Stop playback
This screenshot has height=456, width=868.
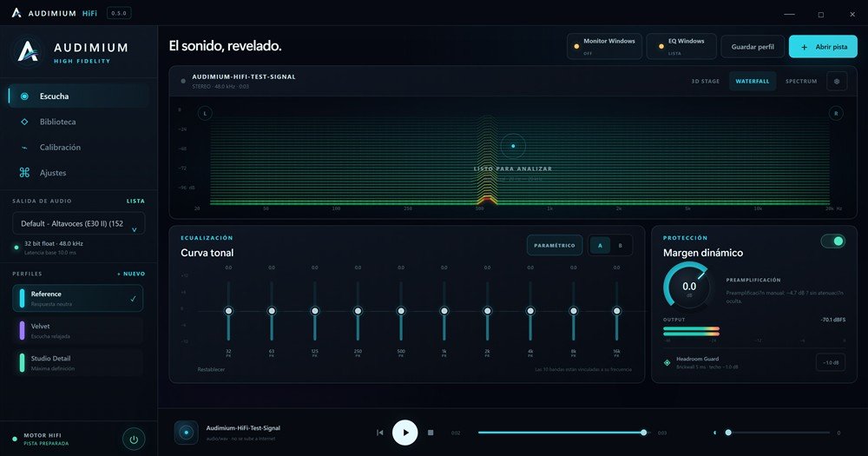pos(431,433)
